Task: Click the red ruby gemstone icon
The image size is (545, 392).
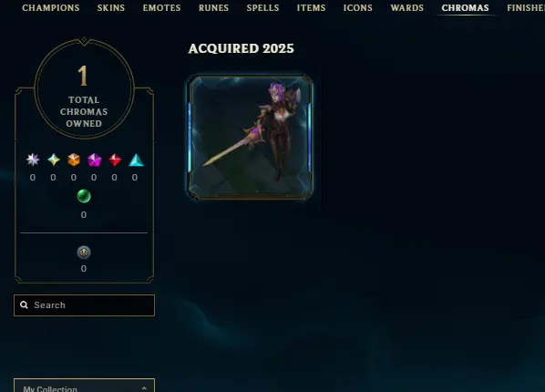Action: pos(115,160)
